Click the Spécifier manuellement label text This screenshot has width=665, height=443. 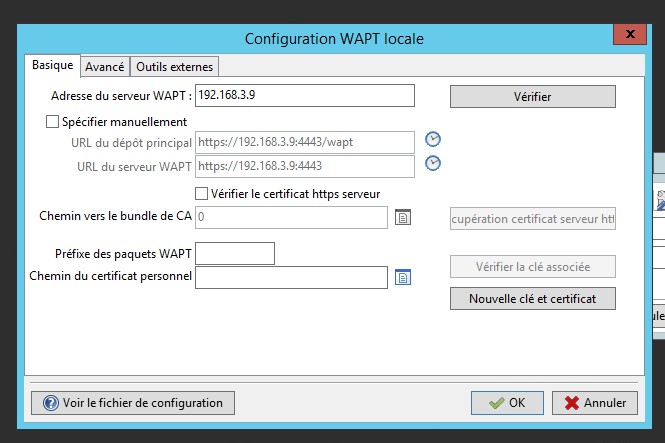click(124, 122)
